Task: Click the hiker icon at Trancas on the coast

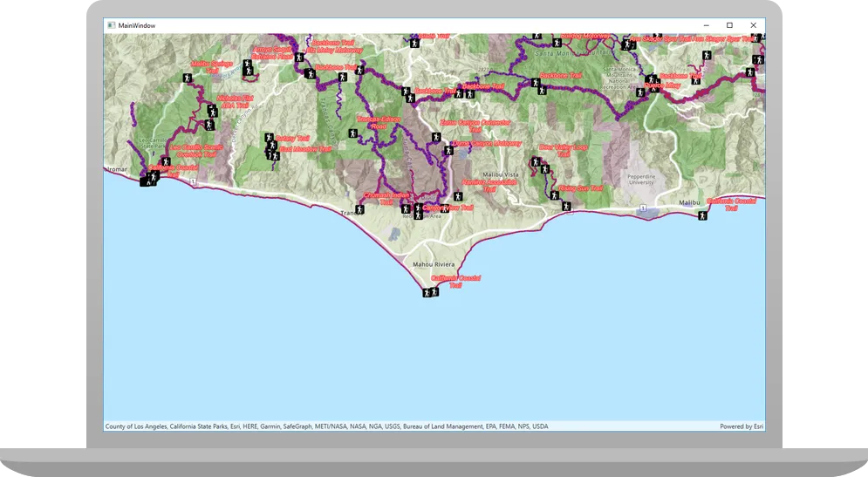Action: pyautogui.click(x=359, y=210)
